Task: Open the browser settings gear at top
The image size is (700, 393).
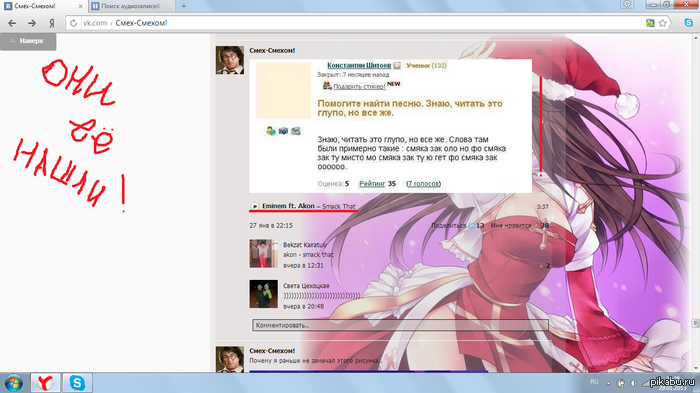Action: click(x=627, y=4)
